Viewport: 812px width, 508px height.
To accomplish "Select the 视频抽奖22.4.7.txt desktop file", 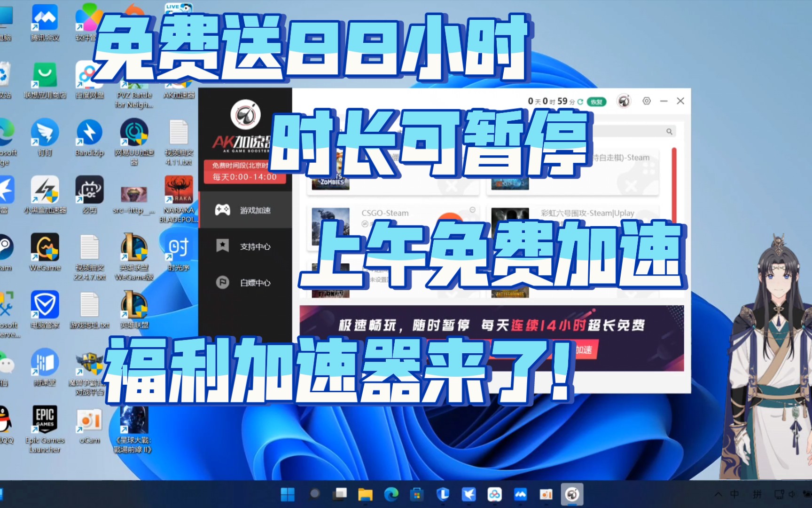I will coord(89,257).
